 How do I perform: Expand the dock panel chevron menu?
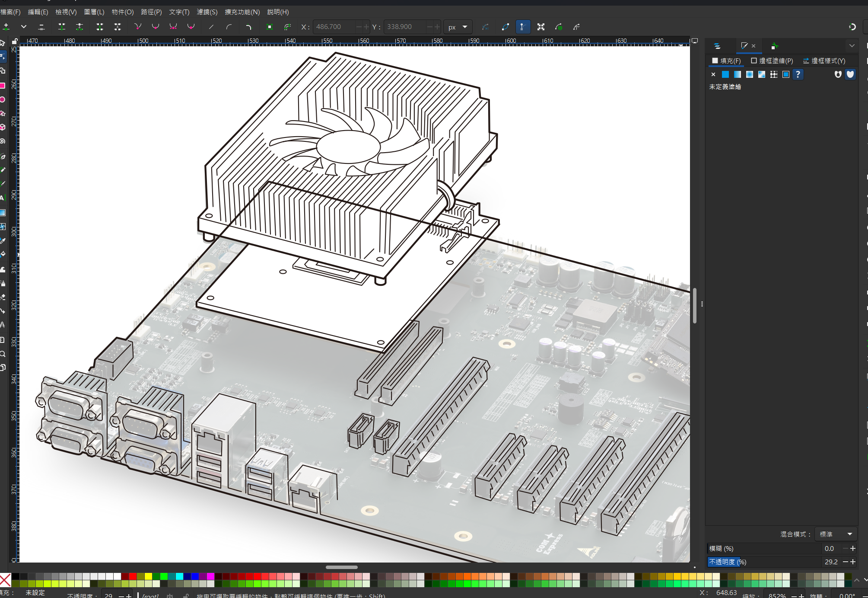pos(852,45)
